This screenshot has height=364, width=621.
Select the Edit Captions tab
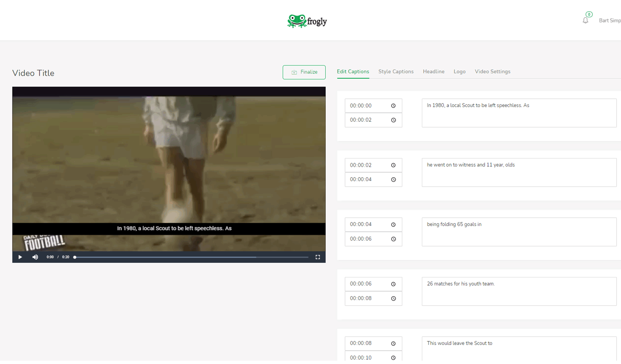point(353,72)
